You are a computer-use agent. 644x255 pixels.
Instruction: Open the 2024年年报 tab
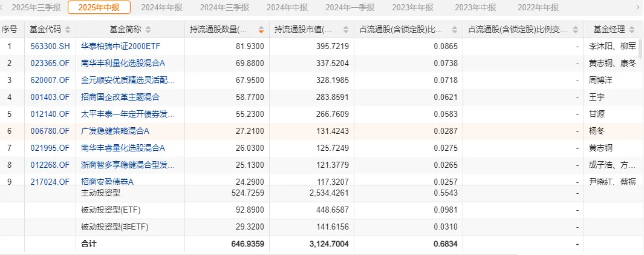[161, 7]
